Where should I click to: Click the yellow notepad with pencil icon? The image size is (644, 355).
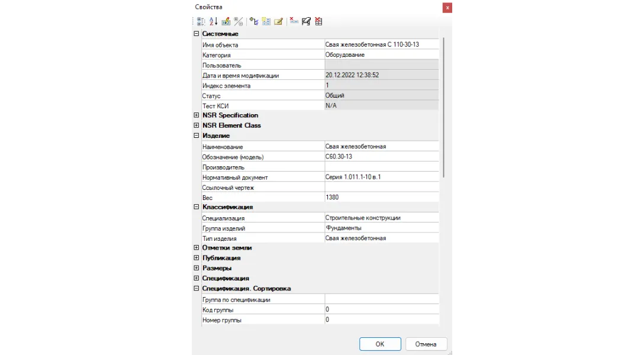pos(278,21)
